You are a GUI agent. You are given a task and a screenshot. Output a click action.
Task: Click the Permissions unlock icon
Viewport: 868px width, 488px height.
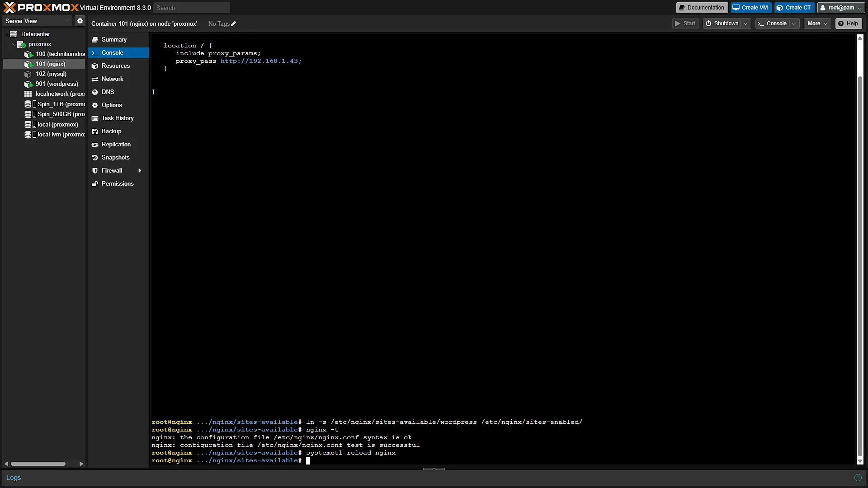(95, 184)
